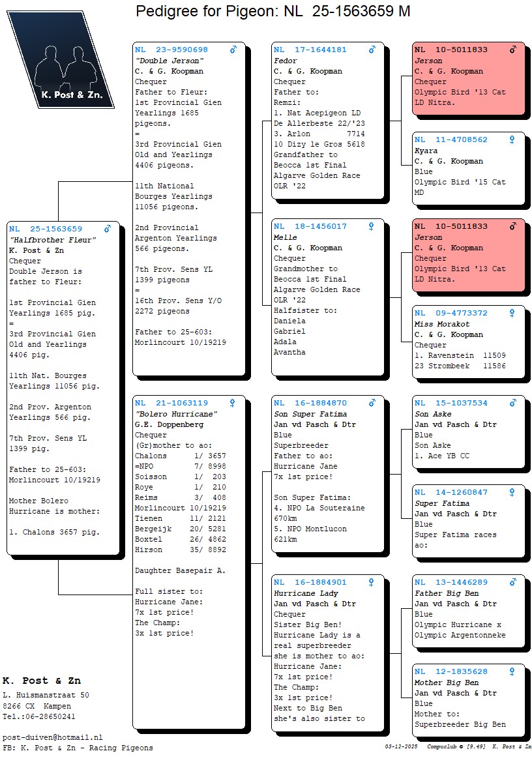The height and width of the screenshot is (764, 532).
Task: Click female symbol on Melle's card
Action: (371, 227)
